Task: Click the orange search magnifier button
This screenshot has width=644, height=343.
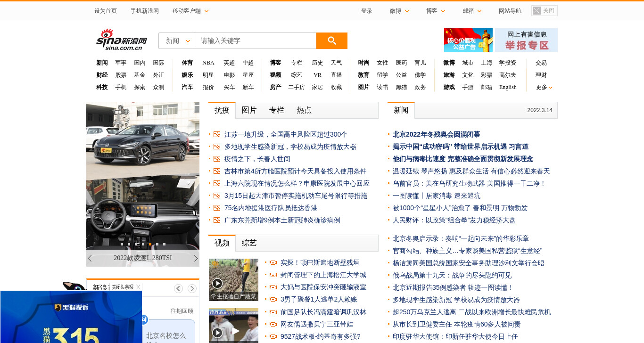Action: coord(331,41)
